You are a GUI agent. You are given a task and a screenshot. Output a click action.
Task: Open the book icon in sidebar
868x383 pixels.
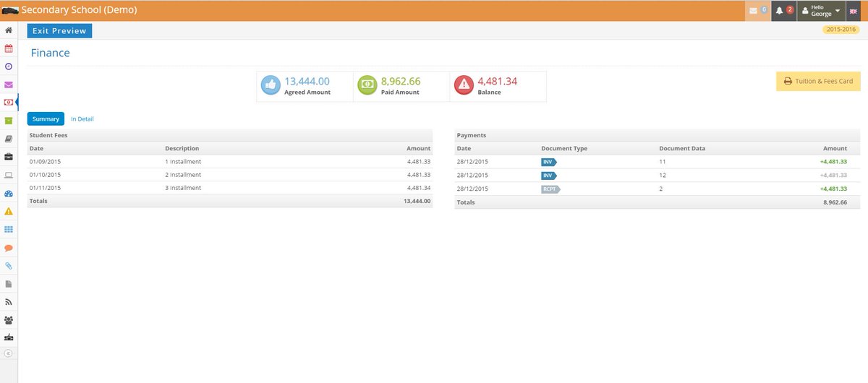pyautogui.click(x=9, y=139)
